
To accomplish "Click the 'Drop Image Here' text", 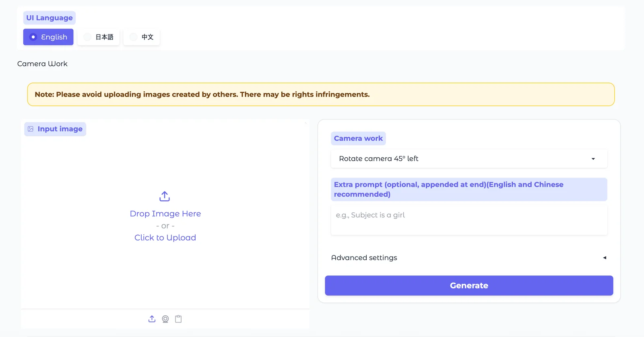I will pos(165,214).
